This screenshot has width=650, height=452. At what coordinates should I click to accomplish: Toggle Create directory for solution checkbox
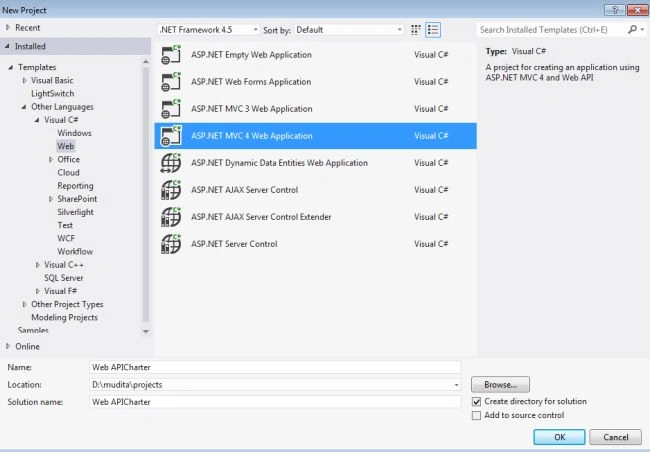(x=477, y=401)
